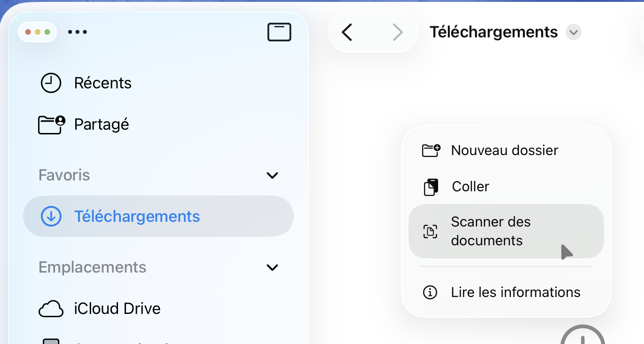Collapse the Favoris section
This screenshot has height=344, width=644.
click(x=272, y=175)
